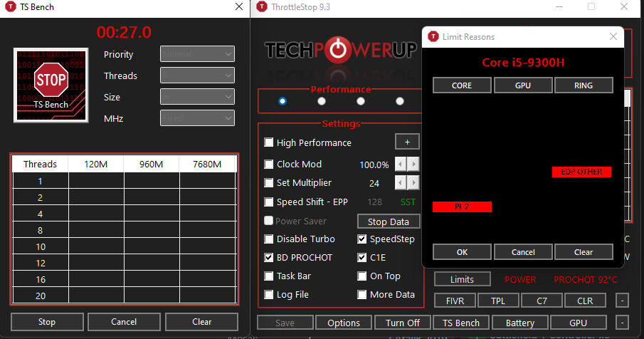Stop the running TS Bench test
The height and width of the screenshot is (339, 644).
(x=47, y=322)
